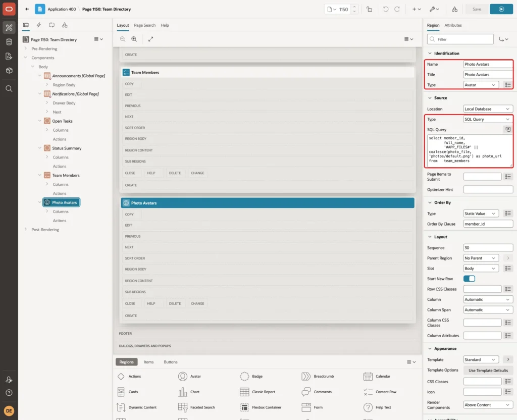Open the App Builder sidebar icon
This screenshot has width=517, height=420.
coord(9,28)
